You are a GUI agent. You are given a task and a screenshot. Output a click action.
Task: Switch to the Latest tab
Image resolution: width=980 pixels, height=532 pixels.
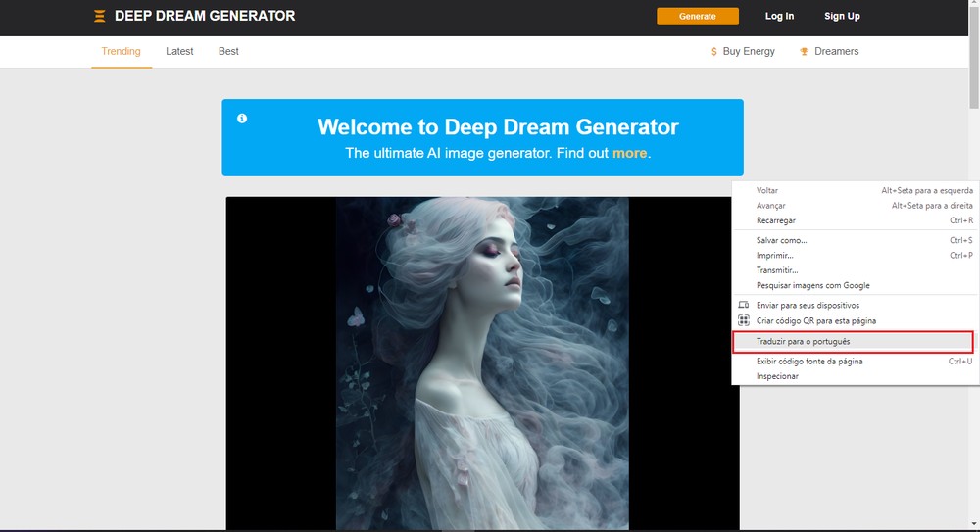pyautogui.click(x=179, y=51)
